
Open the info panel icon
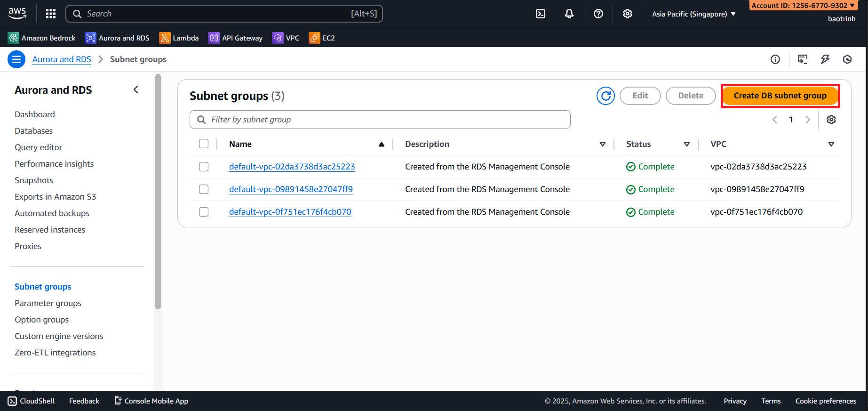[x=775, y=59]
